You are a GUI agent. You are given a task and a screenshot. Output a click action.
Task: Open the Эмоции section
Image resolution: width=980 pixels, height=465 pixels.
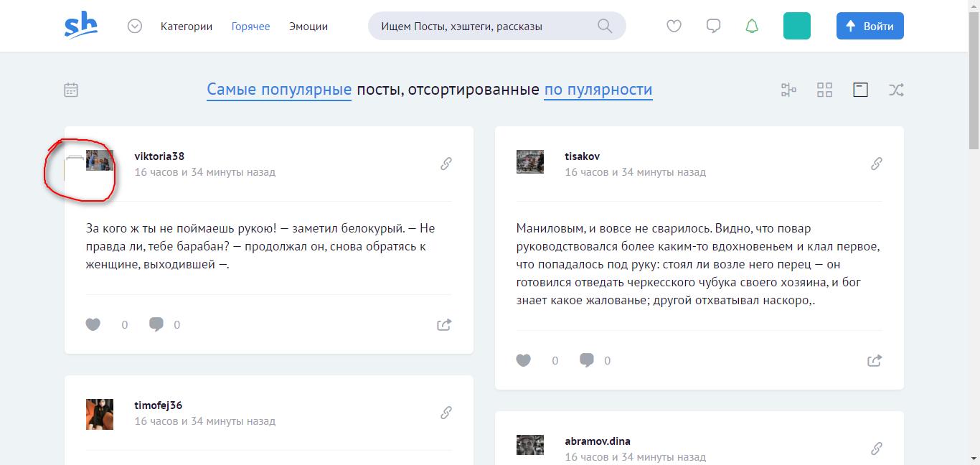pos(308,27)
